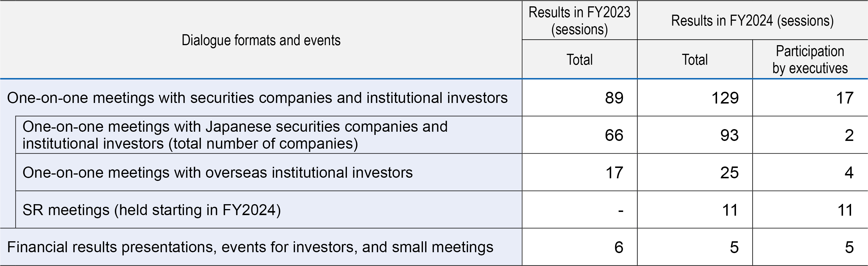This screenshot has height=266, width=868.
Task: Click the "Total" subheader under FY2023
Action: click(579, 60)
